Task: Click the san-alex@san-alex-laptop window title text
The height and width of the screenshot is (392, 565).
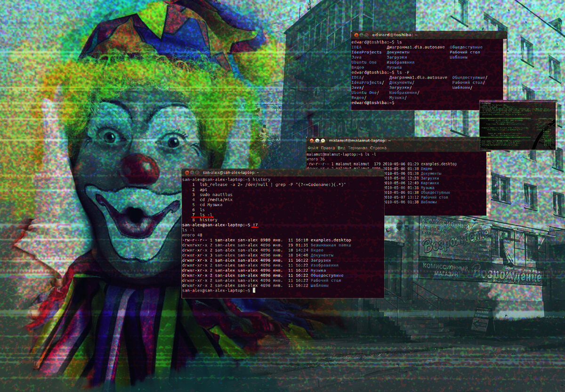Action: pyautogui.click(x=231, y=173)
